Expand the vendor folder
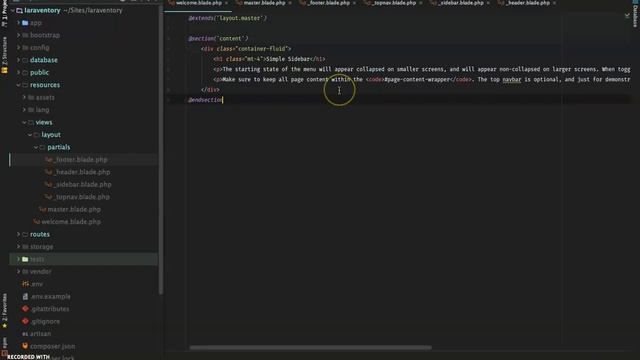Screen dimensions: 640x360 tap(18, 271)
